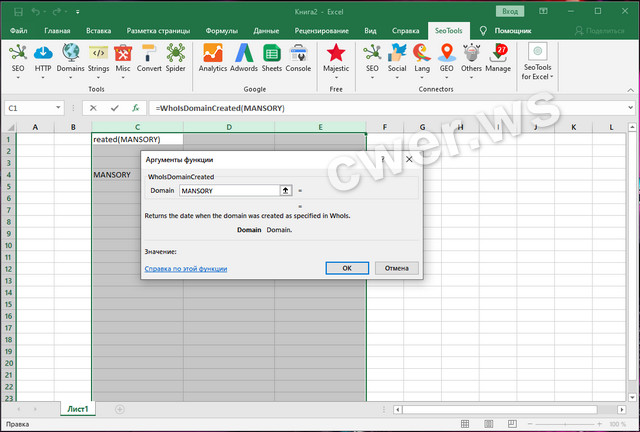Open the SEO connectors icon in Connectors group
The width and height of the screenshot is (640, 432).
pyautogui.click(x=372, y=60)
